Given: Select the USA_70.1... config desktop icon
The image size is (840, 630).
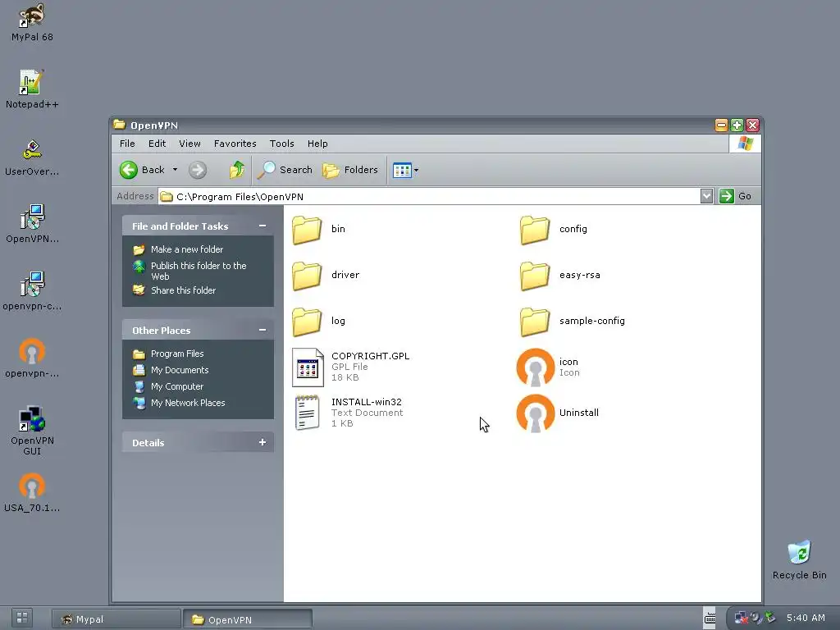Looking at the screenshot, I should [32, 493].
